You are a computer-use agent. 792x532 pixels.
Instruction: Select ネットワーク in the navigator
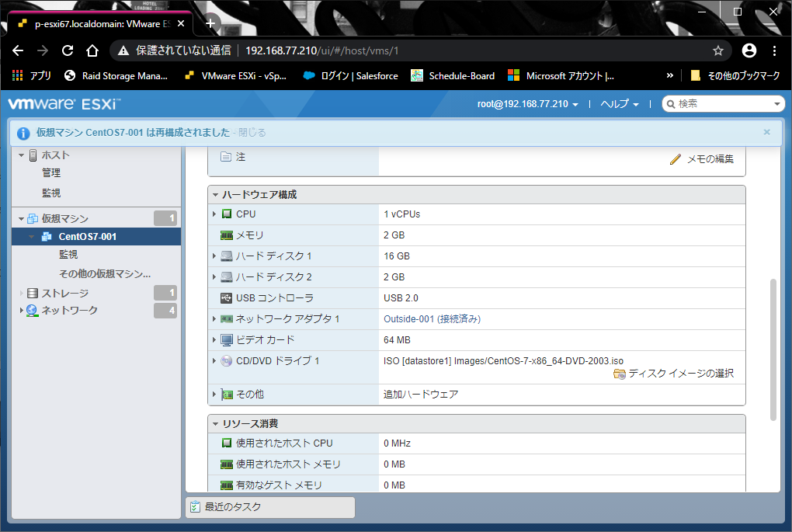click(69, 310)
